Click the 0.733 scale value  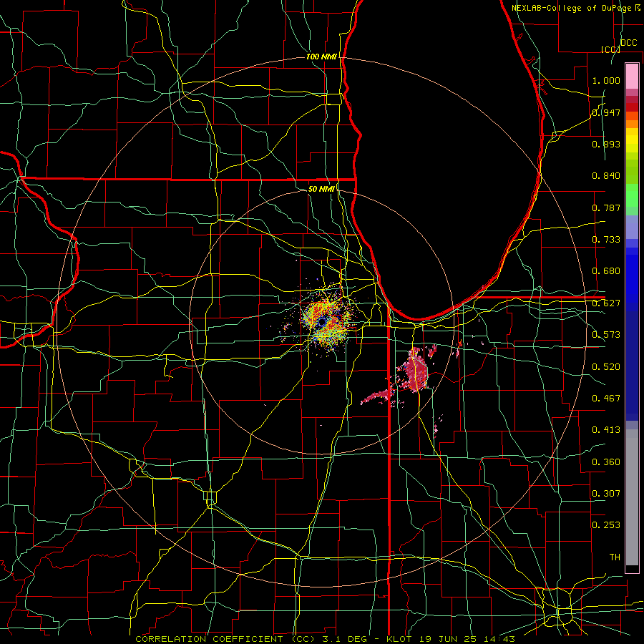(x=606, y=240)
